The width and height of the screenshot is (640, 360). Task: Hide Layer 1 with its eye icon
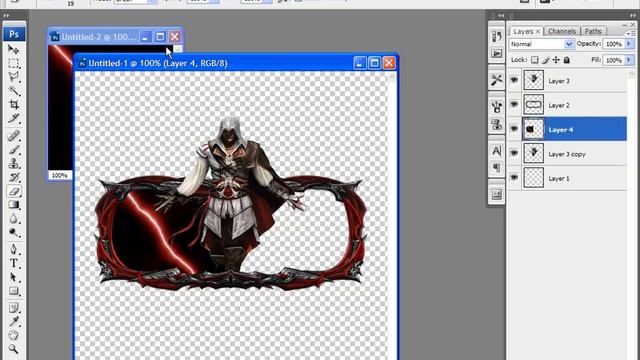[x=514, y=178]
